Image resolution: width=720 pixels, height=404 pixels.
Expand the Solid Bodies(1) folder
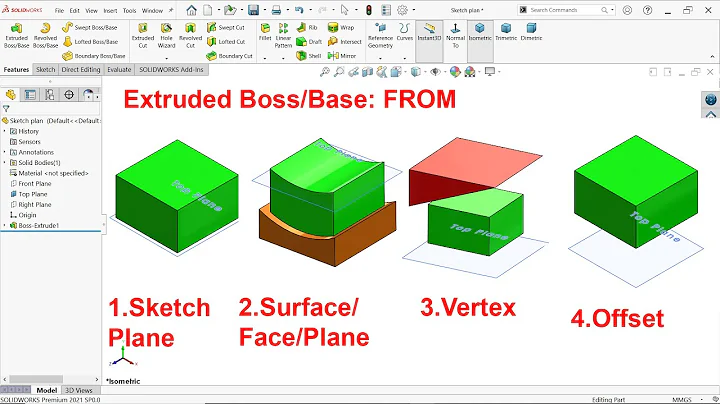pyautogui.click(x=5, y=163)
